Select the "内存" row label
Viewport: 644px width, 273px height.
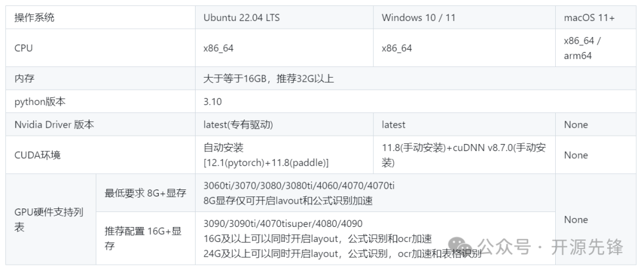tap(24, 78)
